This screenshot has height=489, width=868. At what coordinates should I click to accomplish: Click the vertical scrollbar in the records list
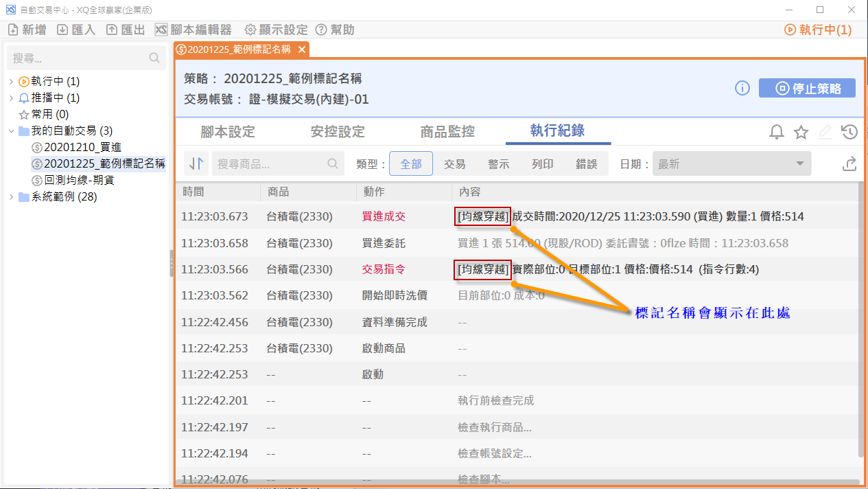click(x=861, y=330)
